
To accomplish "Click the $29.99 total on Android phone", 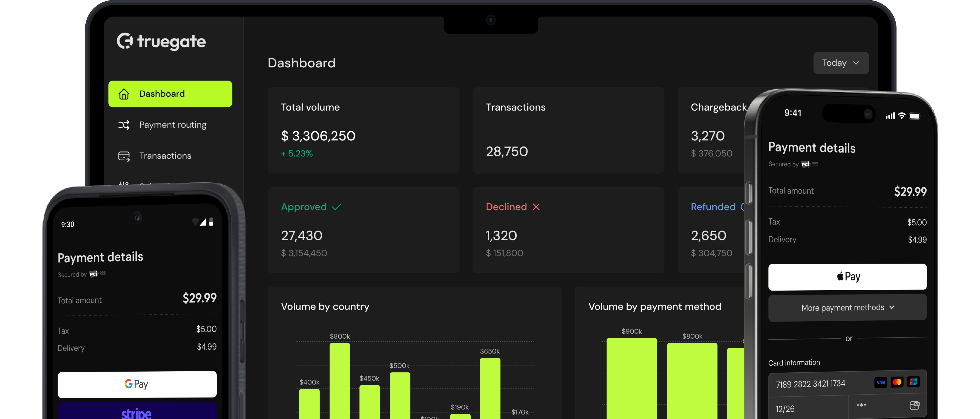I will (199, 298).
